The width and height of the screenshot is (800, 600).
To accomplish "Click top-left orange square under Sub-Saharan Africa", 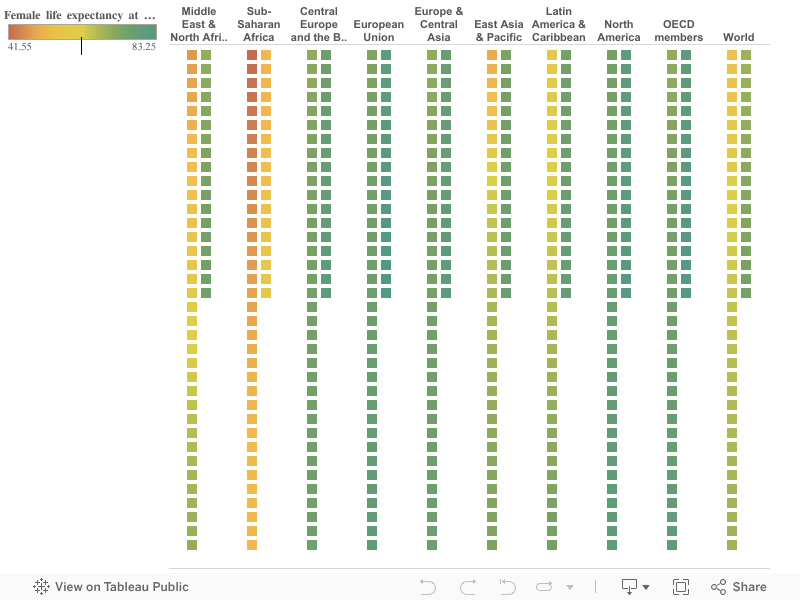I will click(252, 55).
